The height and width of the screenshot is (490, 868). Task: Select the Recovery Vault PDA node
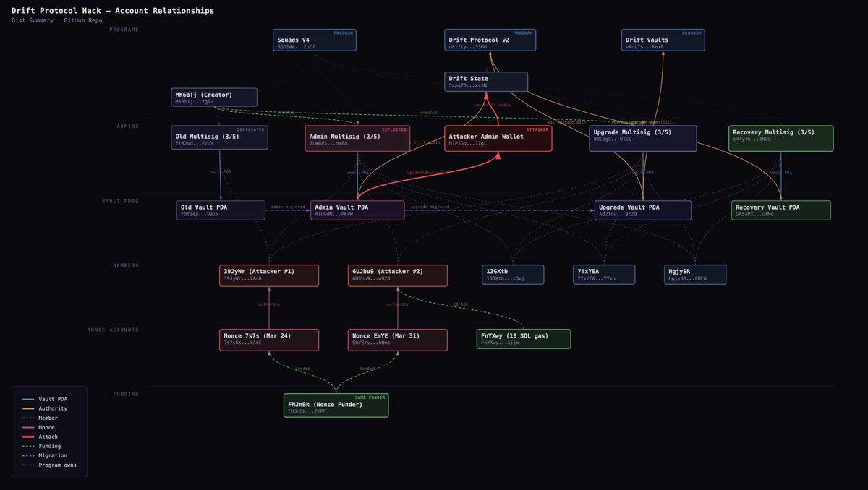(x=781, y=210)
